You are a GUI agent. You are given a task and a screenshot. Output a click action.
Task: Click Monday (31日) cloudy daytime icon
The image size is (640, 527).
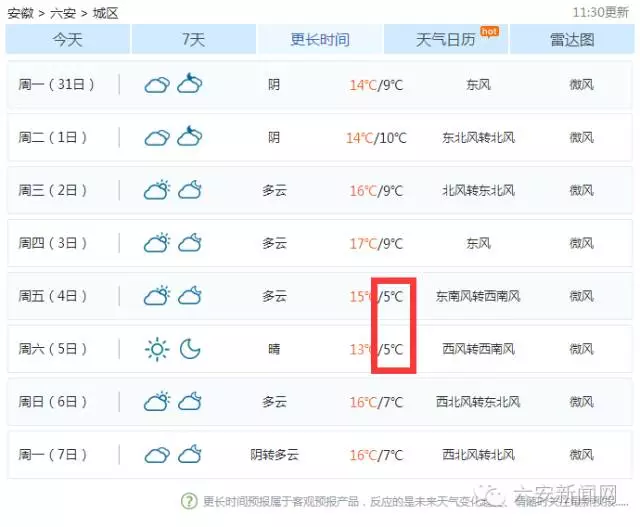[157, 85]
